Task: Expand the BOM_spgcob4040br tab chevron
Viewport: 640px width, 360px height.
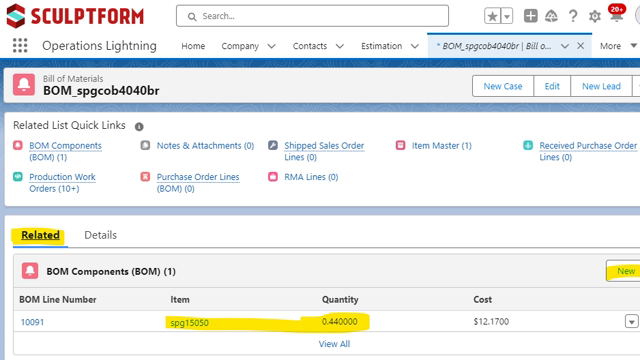Action: (x=564, y=46)
